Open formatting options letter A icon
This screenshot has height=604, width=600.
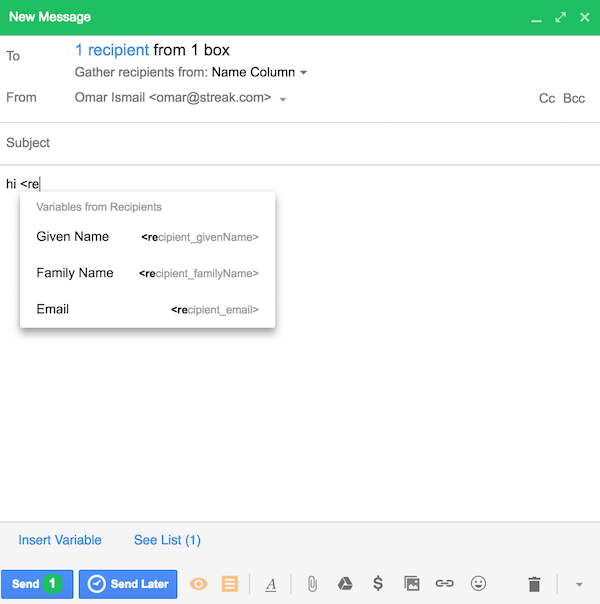pyautogui.click(x=271, y=584)
